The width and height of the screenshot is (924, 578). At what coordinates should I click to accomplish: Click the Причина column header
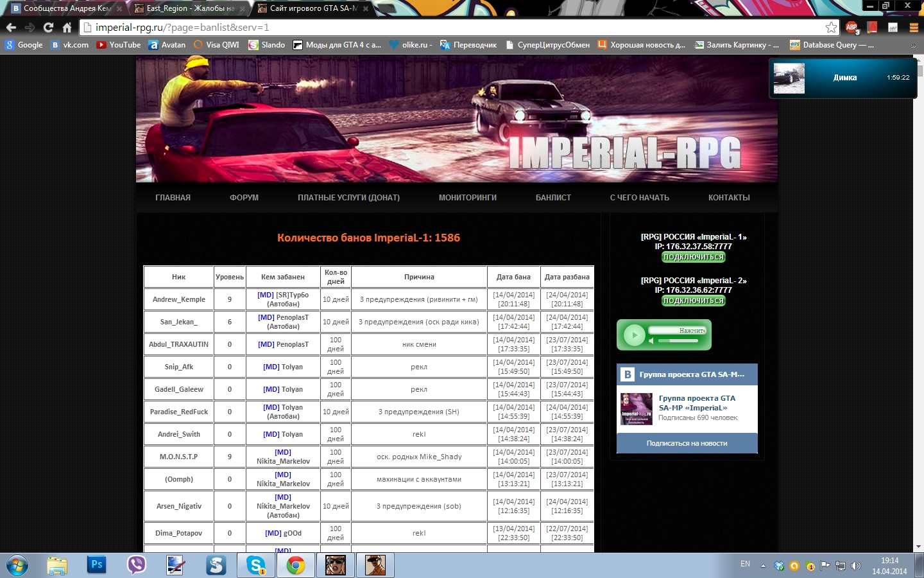click(x=419, y=277)
